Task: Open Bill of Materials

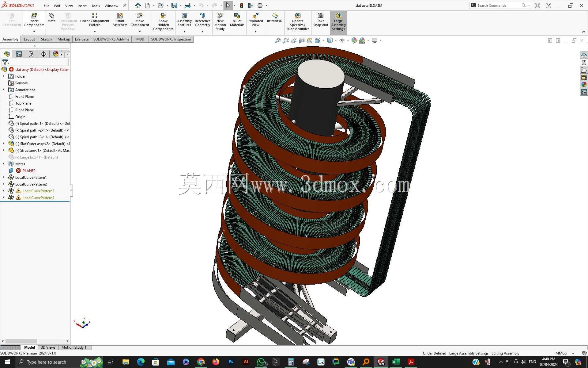Action: [x=237, y=20]
